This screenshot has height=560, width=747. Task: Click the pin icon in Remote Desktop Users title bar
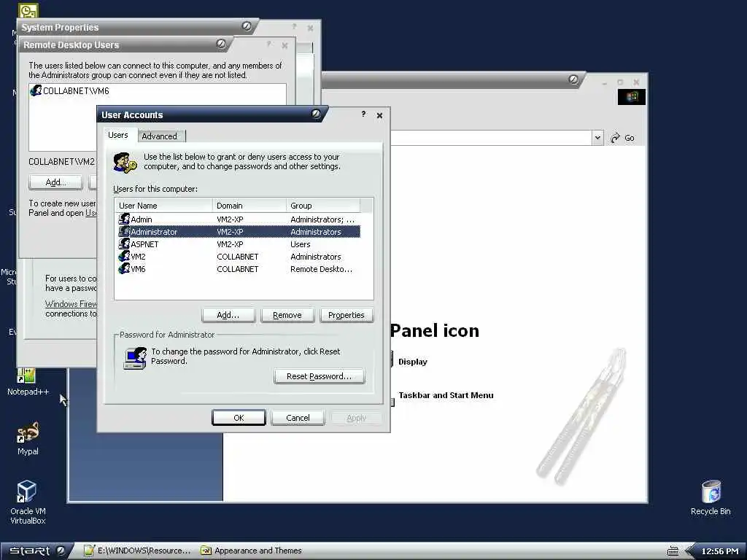tap(221, 44)
